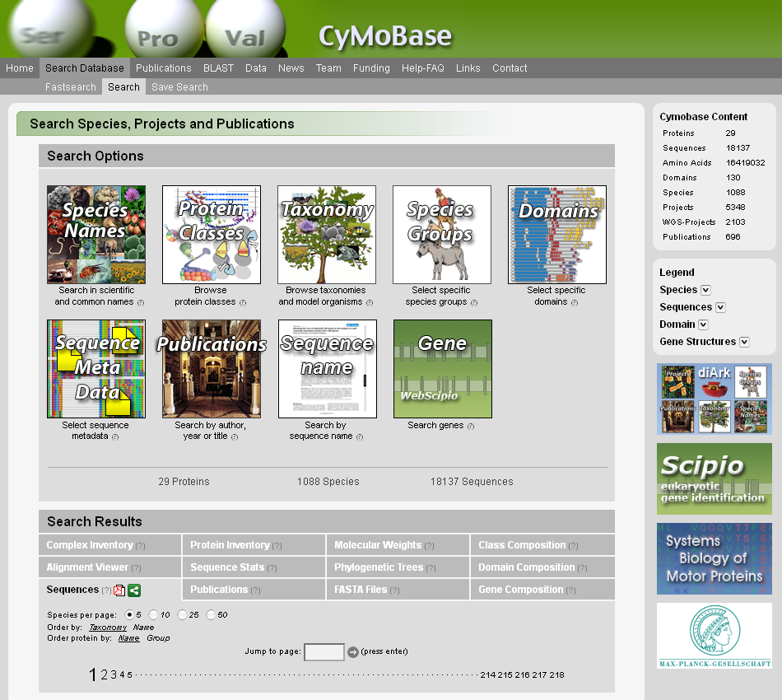Open the Gene WebScipio tile
The height and width of the screenshot is (700, 782).
tap(443, 369)
